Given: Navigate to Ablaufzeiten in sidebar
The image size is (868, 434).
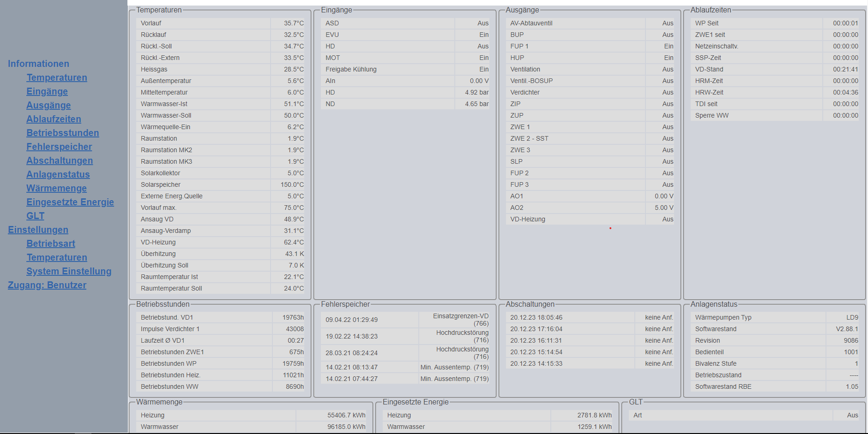Looking at the screenshot, I should click(x=54, y=119).
